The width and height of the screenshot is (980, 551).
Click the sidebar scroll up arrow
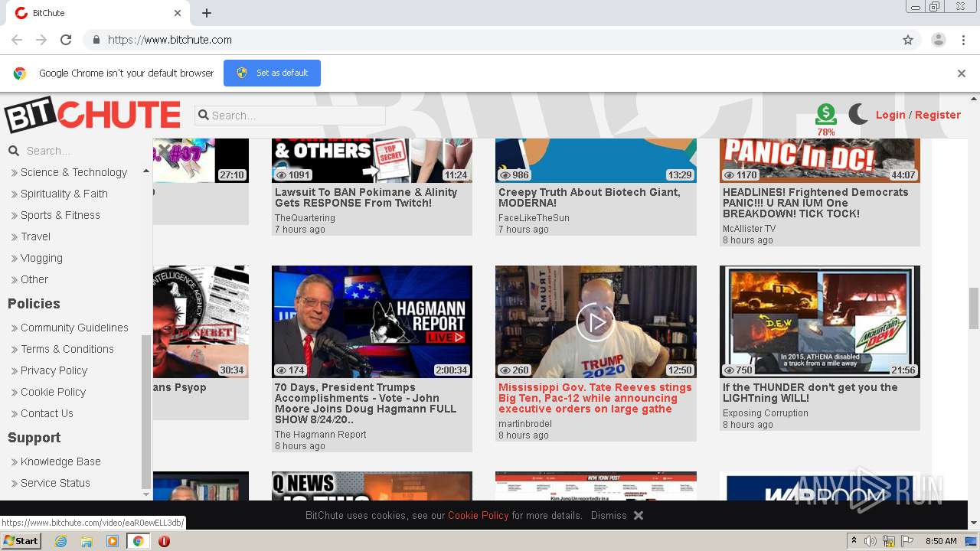[146, 171]
